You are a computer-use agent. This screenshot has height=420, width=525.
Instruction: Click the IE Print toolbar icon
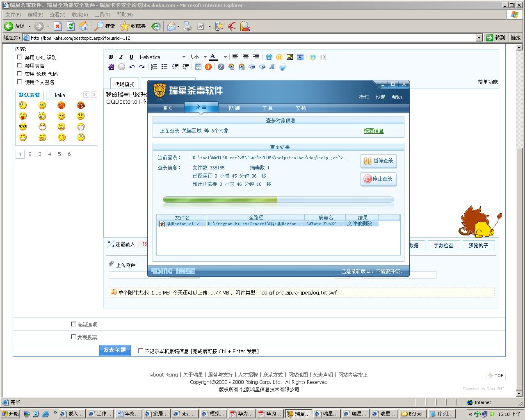tap(187, 26)
